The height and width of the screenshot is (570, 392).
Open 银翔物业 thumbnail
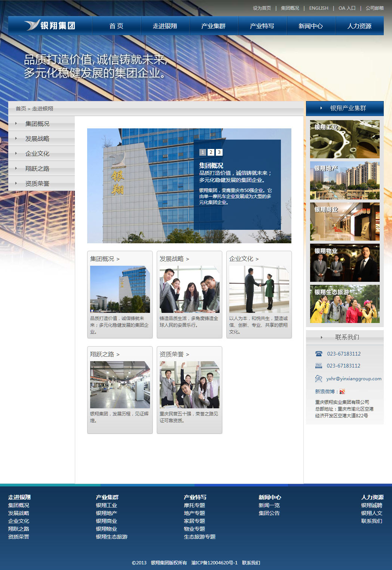click(345, 263)
